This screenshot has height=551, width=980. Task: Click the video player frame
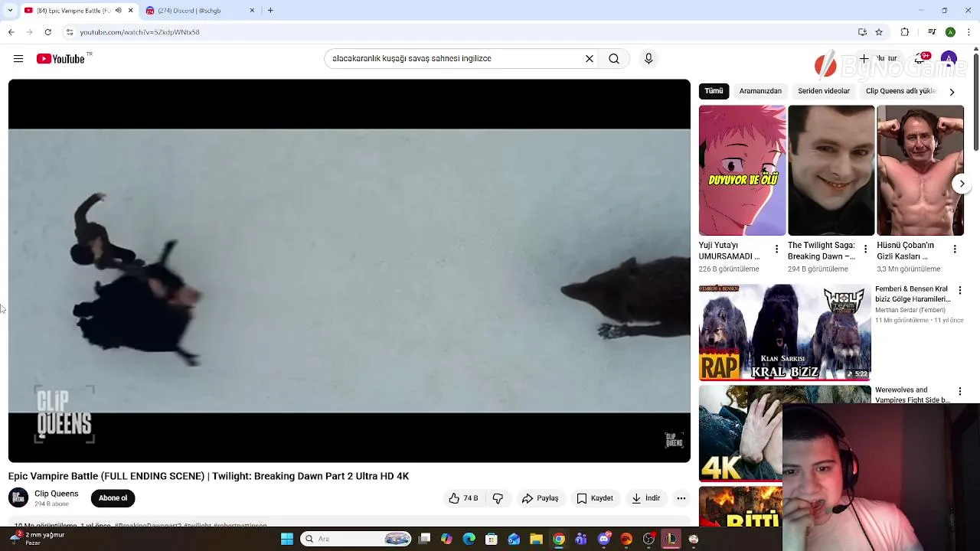click(x=349, y=271)
